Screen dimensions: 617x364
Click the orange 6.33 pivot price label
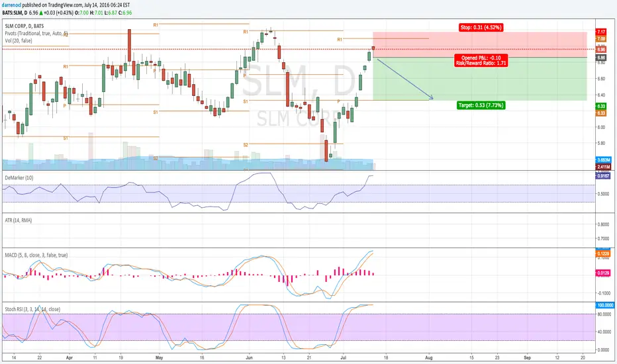point(601,113)
